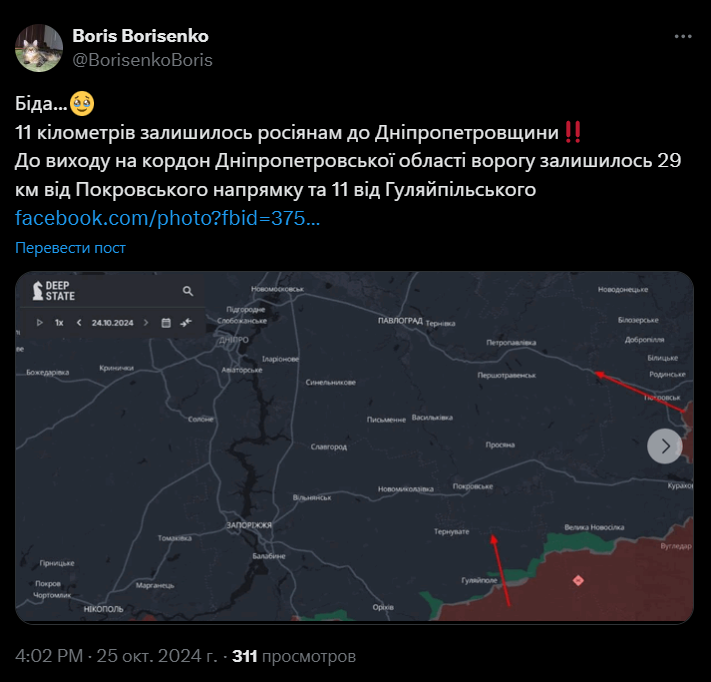Translate post via Перевести пост
711x682 pixels.
click(x=70, y=248)
